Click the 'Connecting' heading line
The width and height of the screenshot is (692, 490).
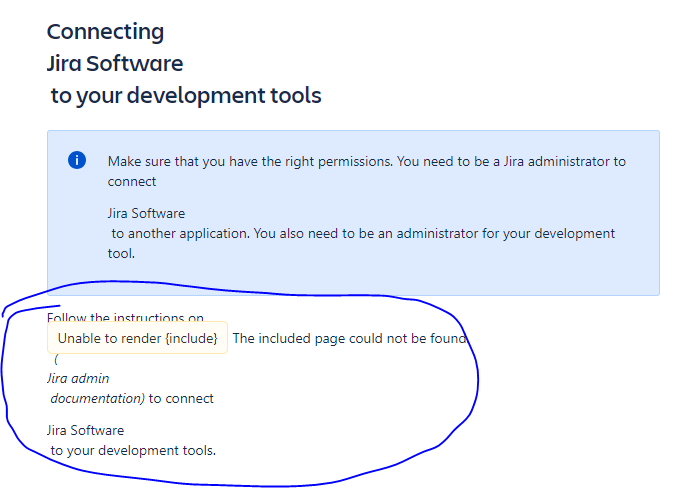coord(105,32)
